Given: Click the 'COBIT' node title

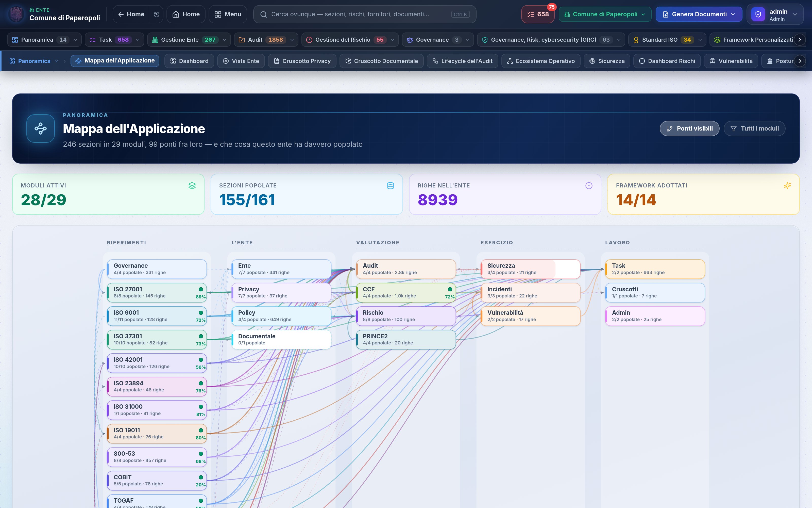Looking at the screenshot, I should (123, 477).
